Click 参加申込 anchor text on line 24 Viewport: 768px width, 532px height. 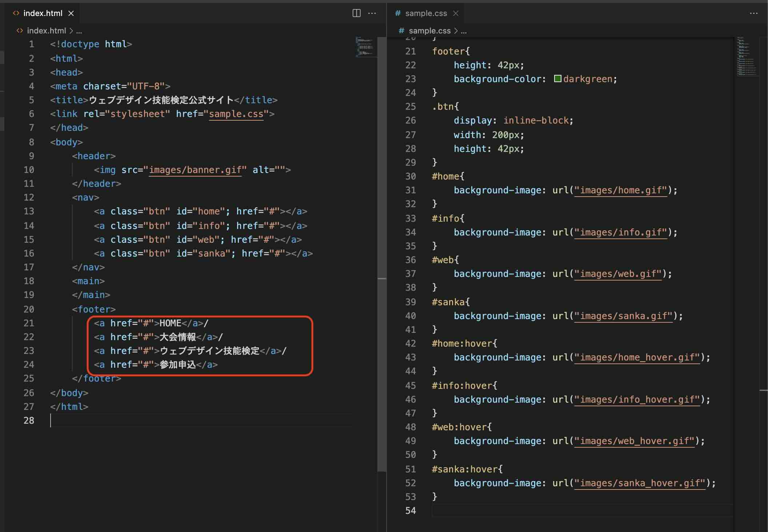click(x=178, y=365)
